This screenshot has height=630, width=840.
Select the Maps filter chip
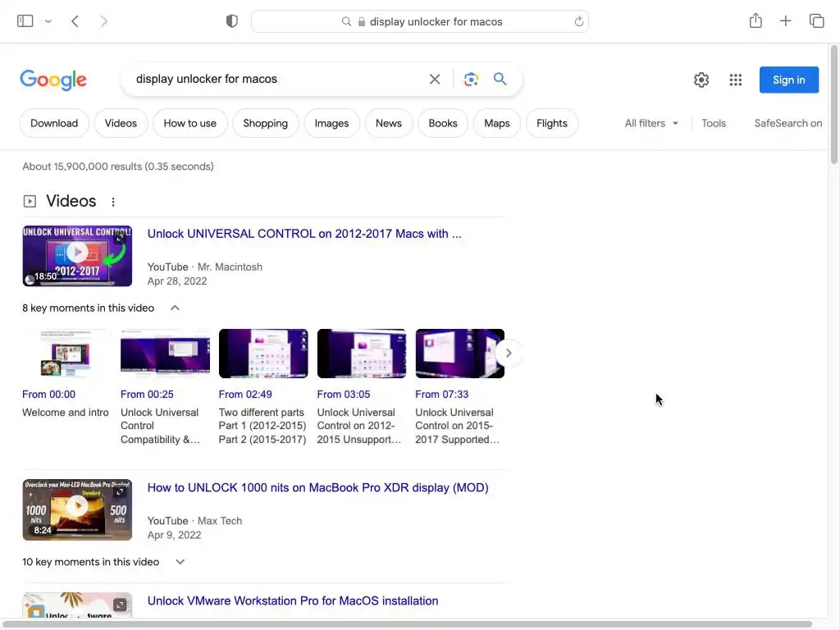(496, 123)
